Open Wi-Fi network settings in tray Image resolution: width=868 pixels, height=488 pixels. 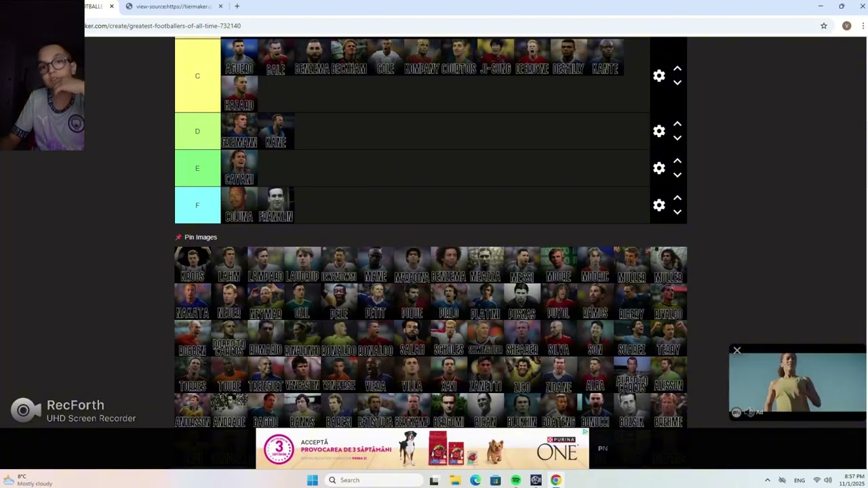click(816, 480)
